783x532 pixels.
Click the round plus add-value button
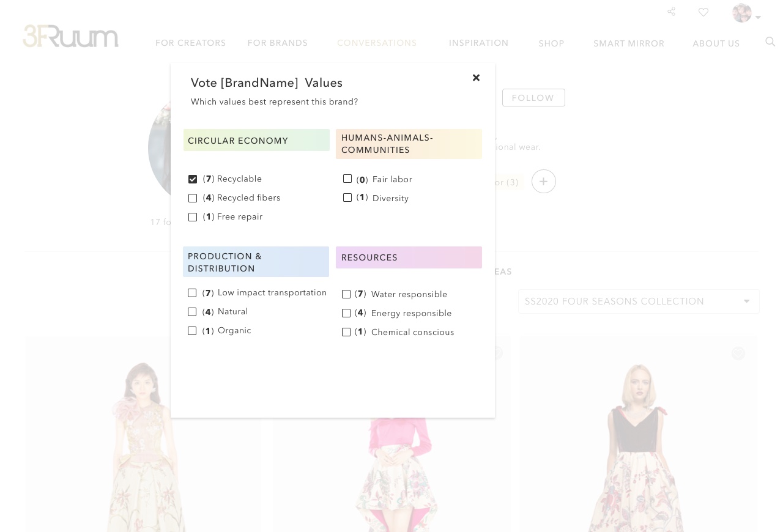pyautogui.click(x=543, y=182)
